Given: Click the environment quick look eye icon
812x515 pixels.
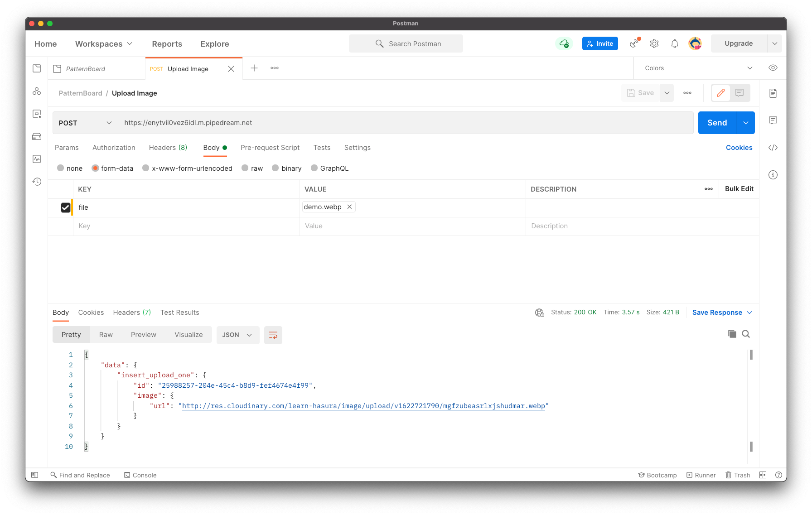Looking at the screenshot, I should (773, 68).
